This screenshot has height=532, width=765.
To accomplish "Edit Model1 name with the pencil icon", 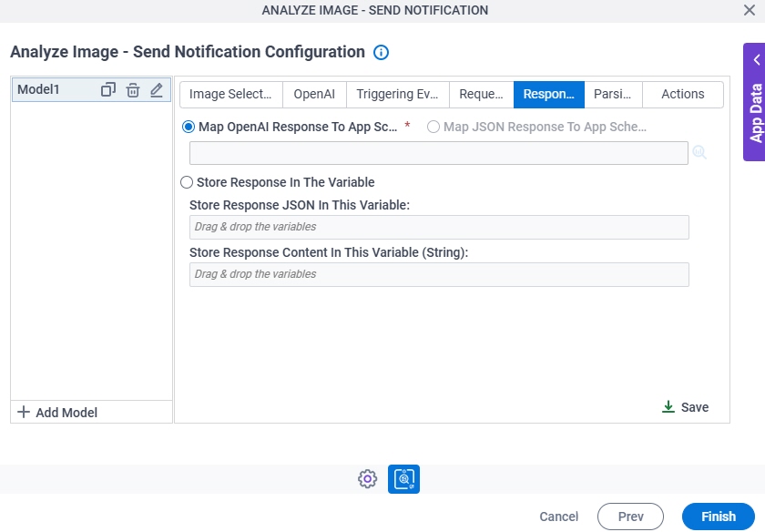I will click(157, 90).
